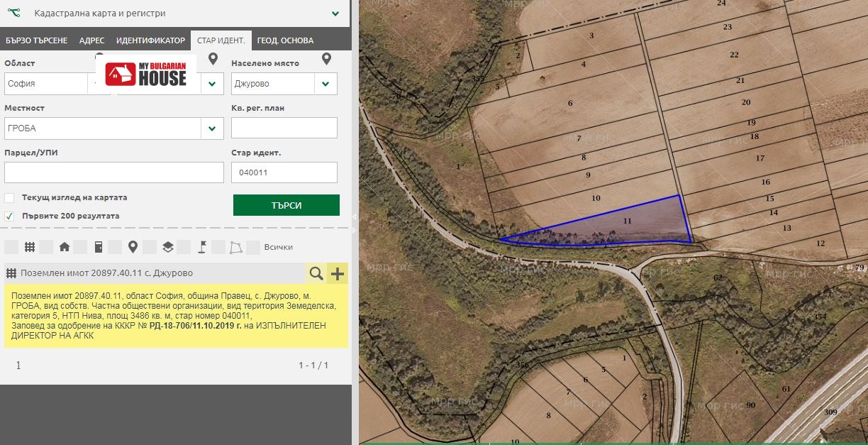Click the door-shaped building units filter icon
The height and width of the screenshot is (445, 868).
pos(99,247)
